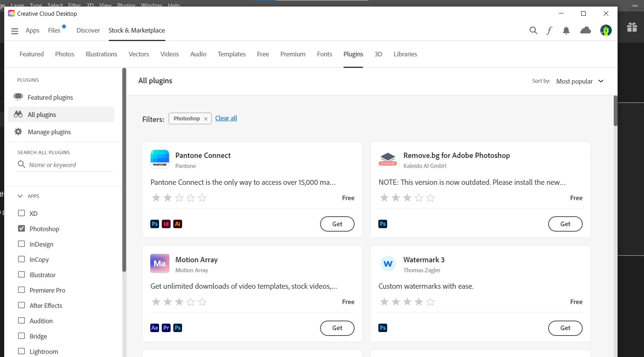Open the user profile avatar
The image size is (644, 357).
coord(606,30)
